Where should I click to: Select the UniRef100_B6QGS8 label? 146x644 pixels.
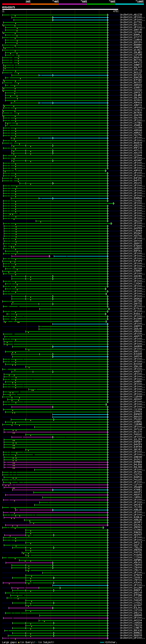pyautogui.click(x=131, y=635)
